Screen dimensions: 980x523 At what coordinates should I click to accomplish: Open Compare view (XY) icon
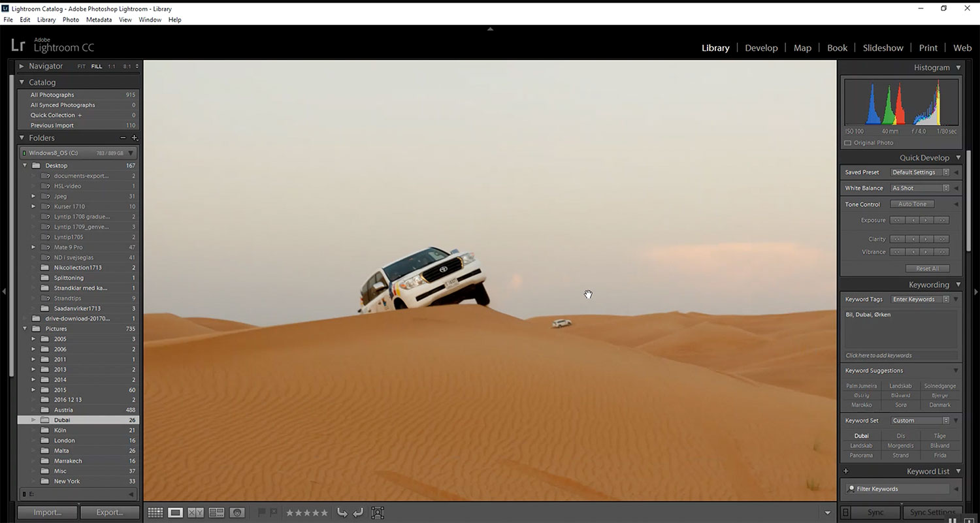click(x=195, y=513)
